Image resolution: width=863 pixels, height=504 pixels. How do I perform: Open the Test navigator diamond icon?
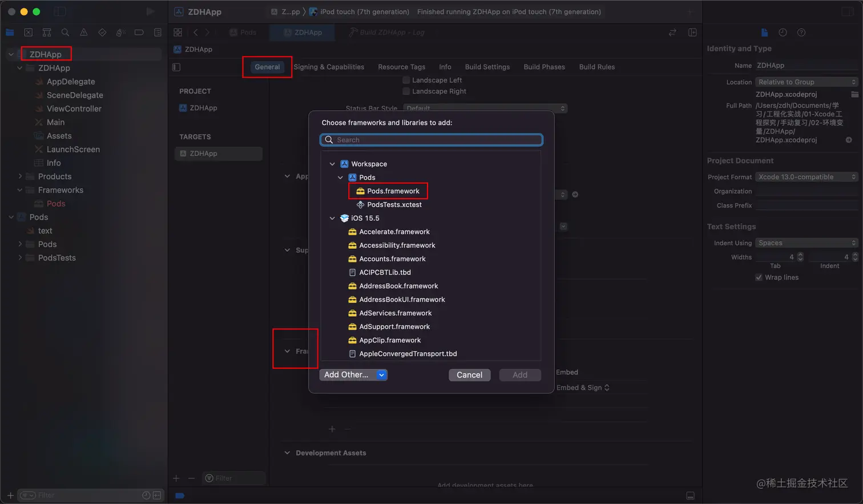(x=102, y=33)
